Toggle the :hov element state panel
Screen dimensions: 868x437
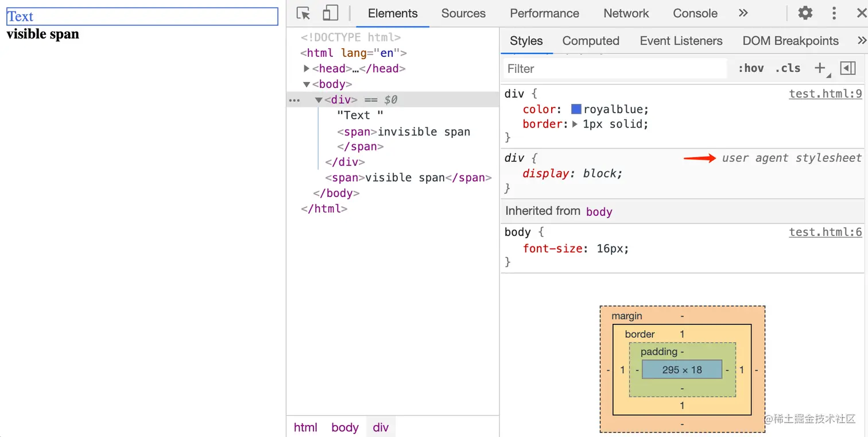(750, 68)
